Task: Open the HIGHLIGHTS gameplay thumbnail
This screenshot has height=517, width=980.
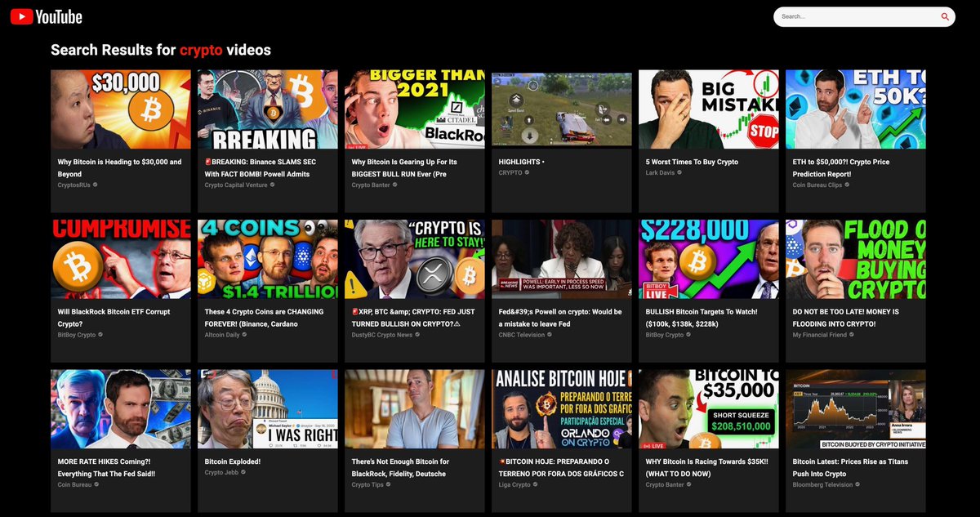Action: pyautogui.click(x=561, y=109)
